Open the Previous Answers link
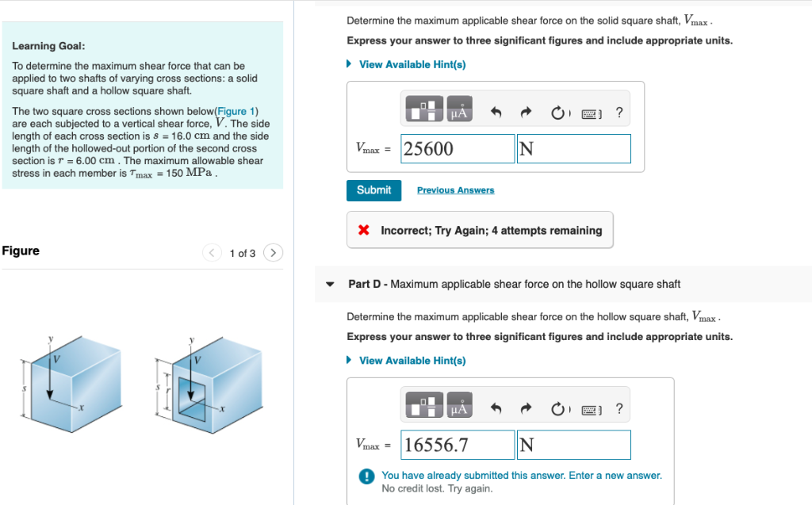The image size is (812, 505). pyautogui.click(x=455, y=190)
